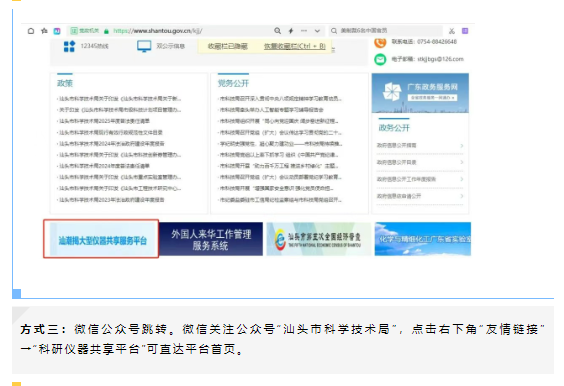
Task: Click the colorful 'e' logo on census banner
Action: point(280,240)
